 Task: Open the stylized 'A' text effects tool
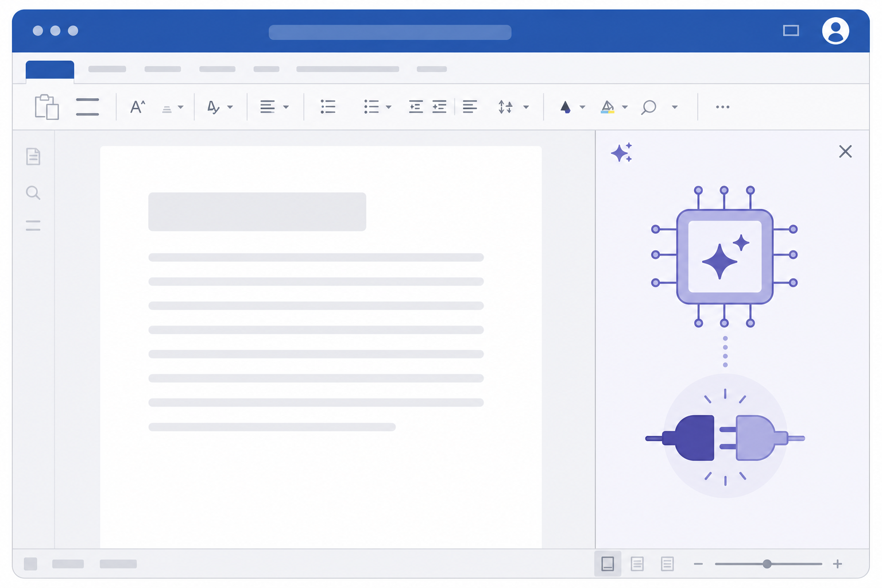(213, 107)
